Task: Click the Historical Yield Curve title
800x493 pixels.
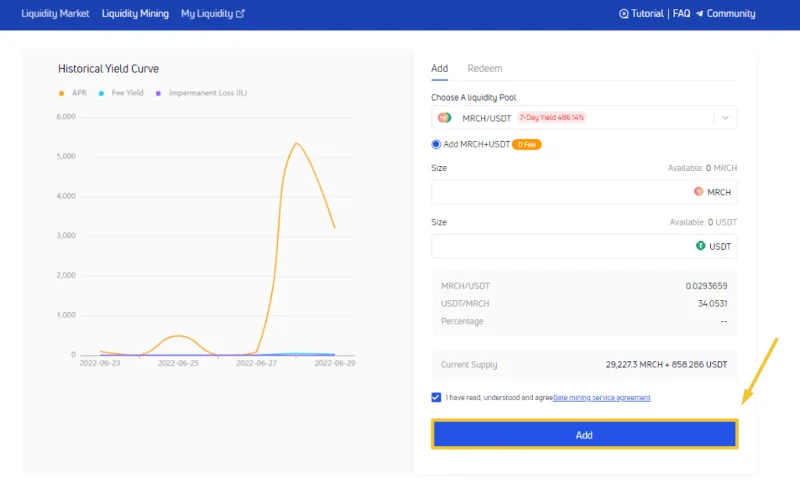Action: point(108,69)
